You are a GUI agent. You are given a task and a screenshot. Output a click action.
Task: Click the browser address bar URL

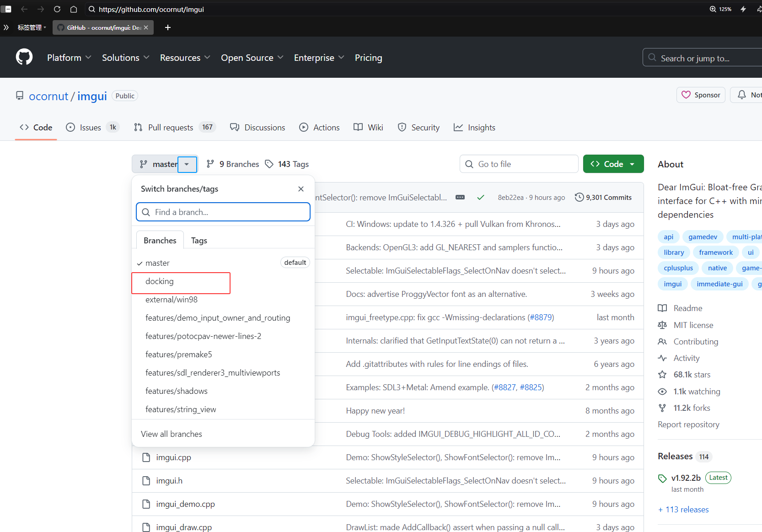coord(151,9)
